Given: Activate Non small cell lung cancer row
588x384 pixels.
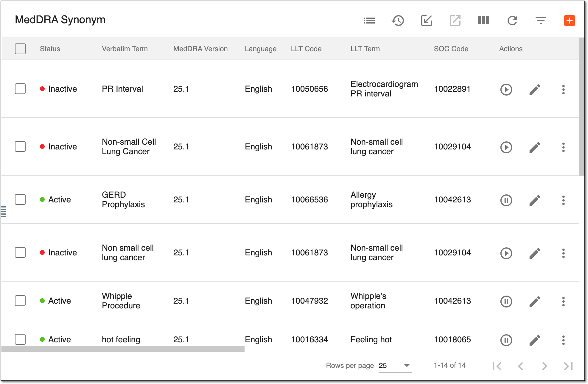Looking at the screenshot, I should coord(506,253).
